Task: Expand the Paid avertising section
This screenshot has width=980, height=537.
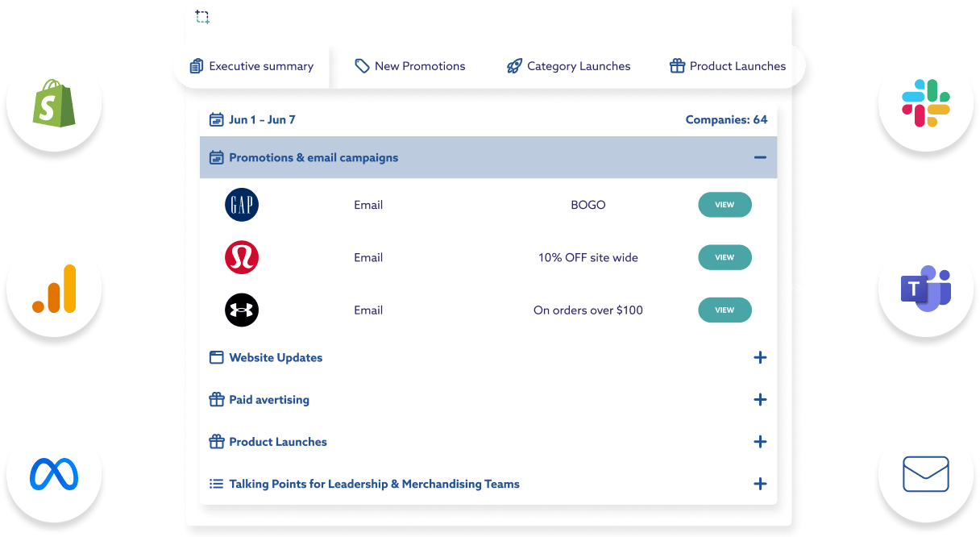Action: tap(760, 399)
